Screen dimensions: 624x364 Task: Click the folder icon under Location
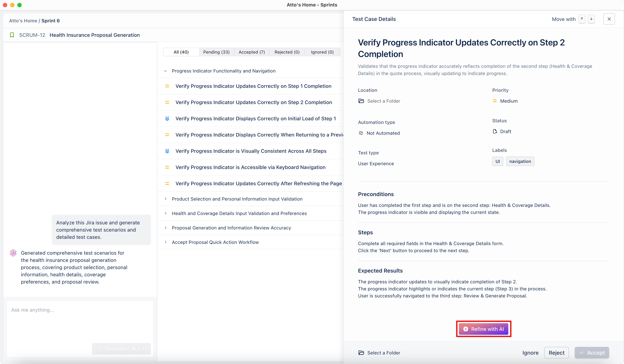point(361,101)
